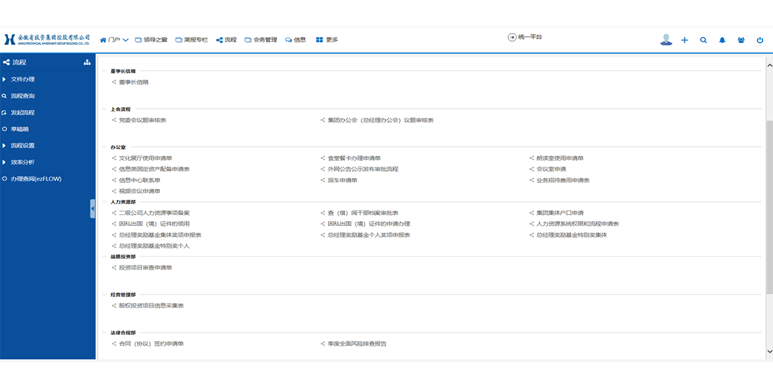Expand the 门户 dropdown menu

pyautogui.click(x=114, y=40)
